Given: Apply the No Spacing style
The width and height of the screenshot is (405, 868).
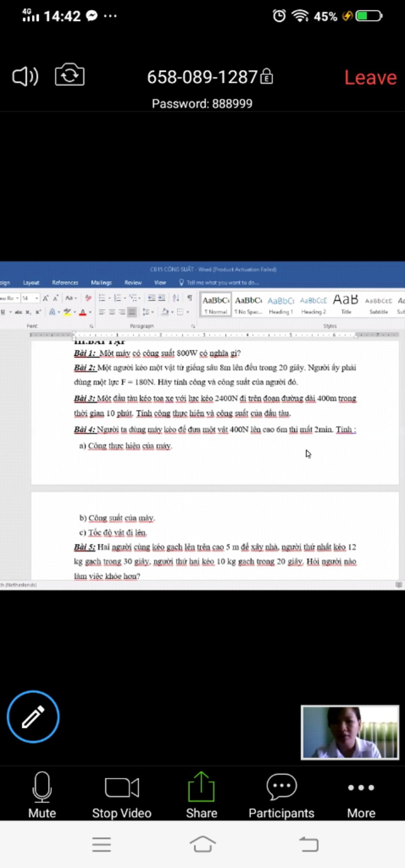Looking at the screenshot, I should click(x=248, y=304).
